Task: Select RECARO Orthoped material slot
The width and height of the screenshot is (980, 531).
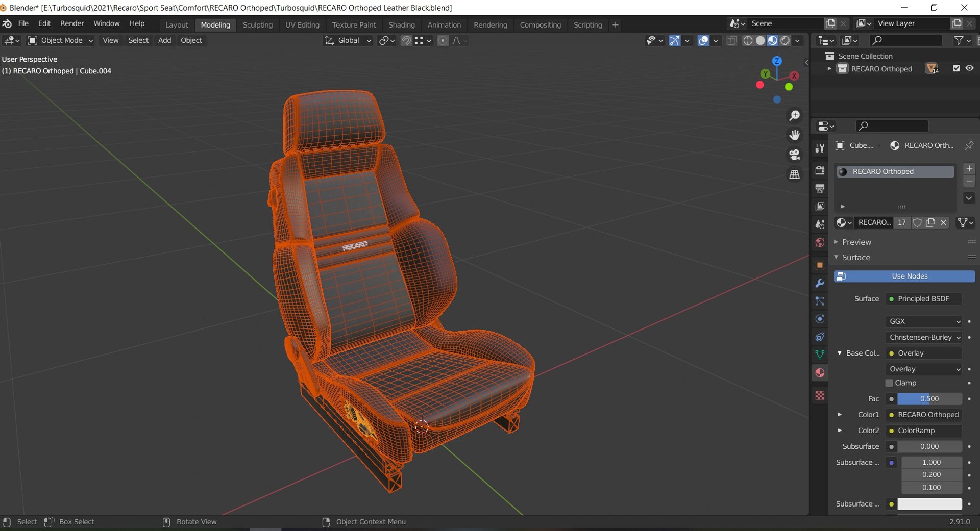Action: coord(895,172)
